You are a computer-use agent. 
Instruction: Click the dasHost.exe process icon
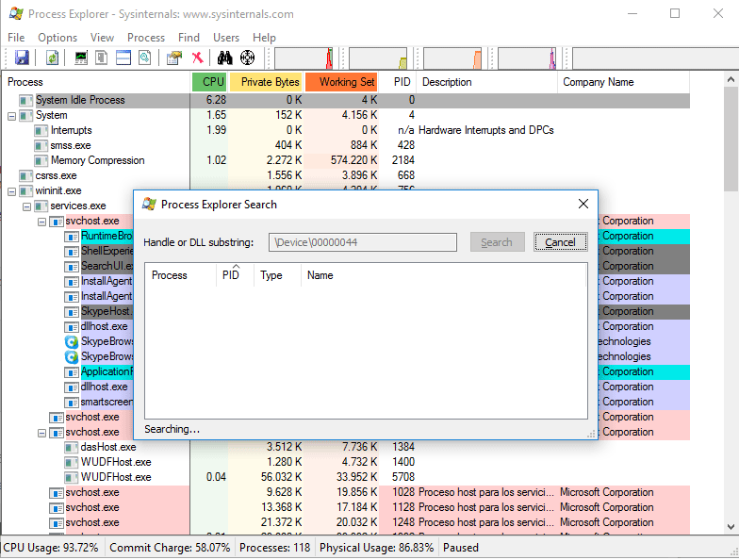tap(72, 447)
